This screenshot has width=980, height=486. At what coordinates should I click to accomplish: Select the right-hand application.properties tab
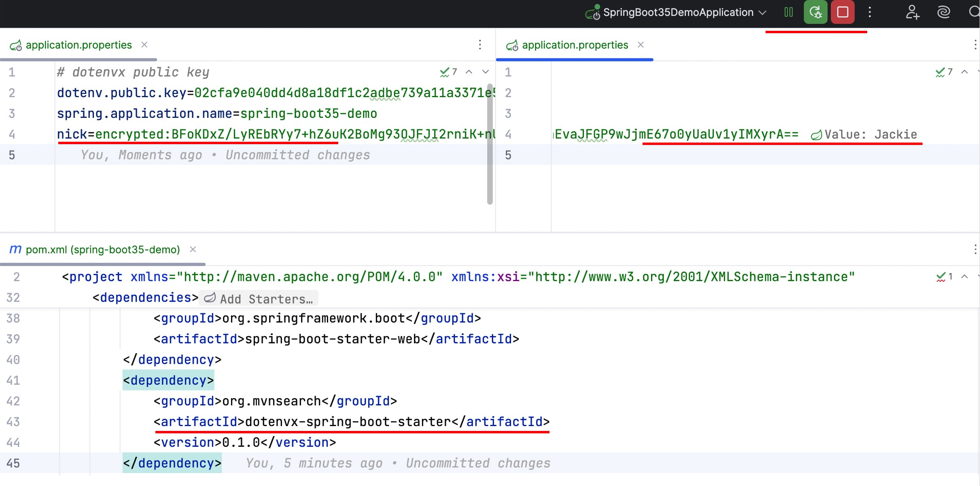(x=575, y=45)
